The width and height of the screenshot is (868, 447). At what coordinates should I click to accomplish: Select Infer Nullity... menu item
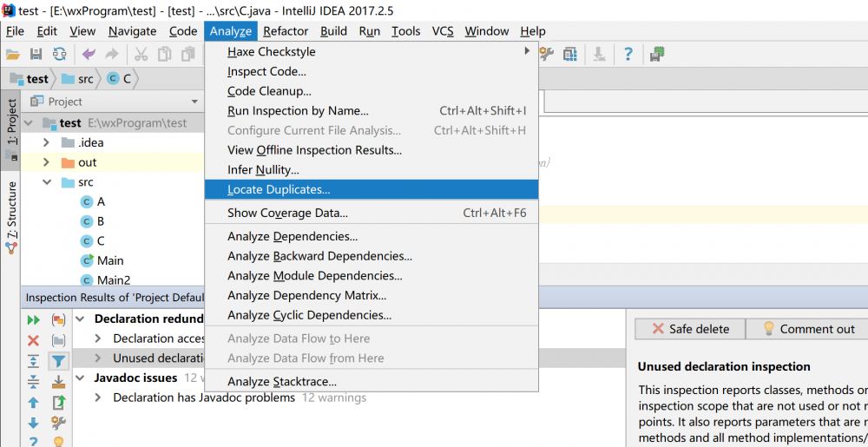click(x=371, y=170)
